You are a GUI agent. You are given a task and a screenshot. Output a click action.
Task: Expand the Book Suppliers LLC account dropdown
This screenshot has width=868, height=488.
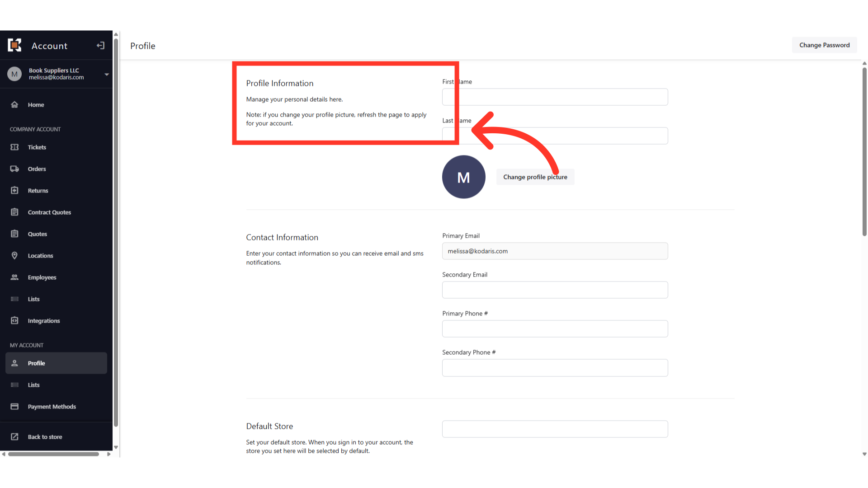107,74
